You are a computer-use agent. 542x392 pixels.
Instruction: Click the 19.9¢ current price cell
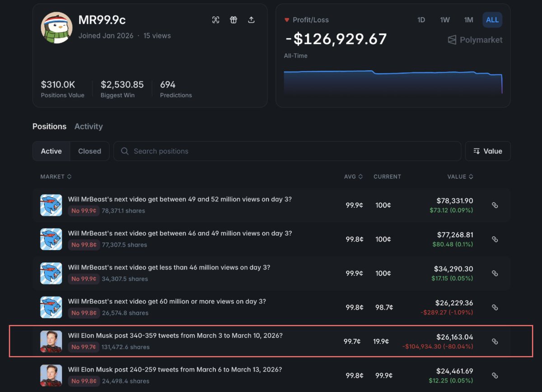[381, 341]
